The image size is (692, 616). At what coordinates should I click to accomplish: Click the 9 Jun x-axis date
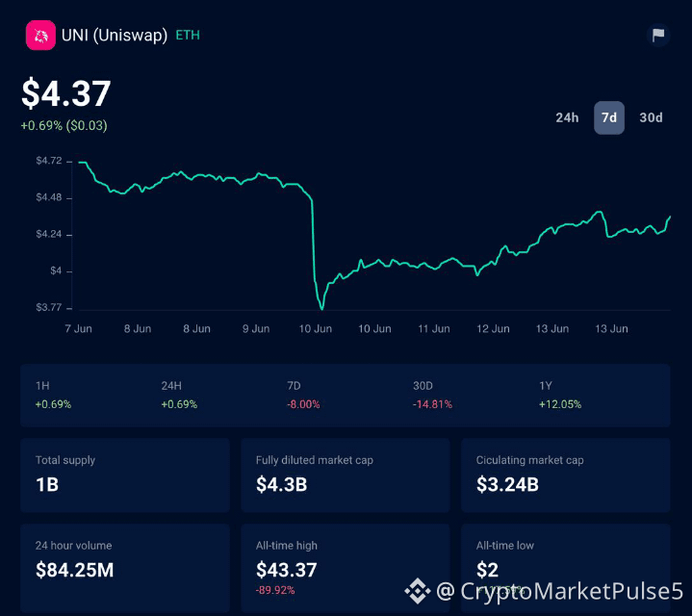coord(256,329)
